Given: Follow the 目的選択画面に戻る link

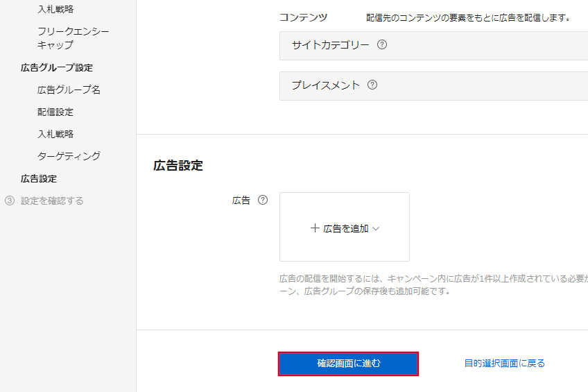Looking at the screenshot, I should point(504,363).
